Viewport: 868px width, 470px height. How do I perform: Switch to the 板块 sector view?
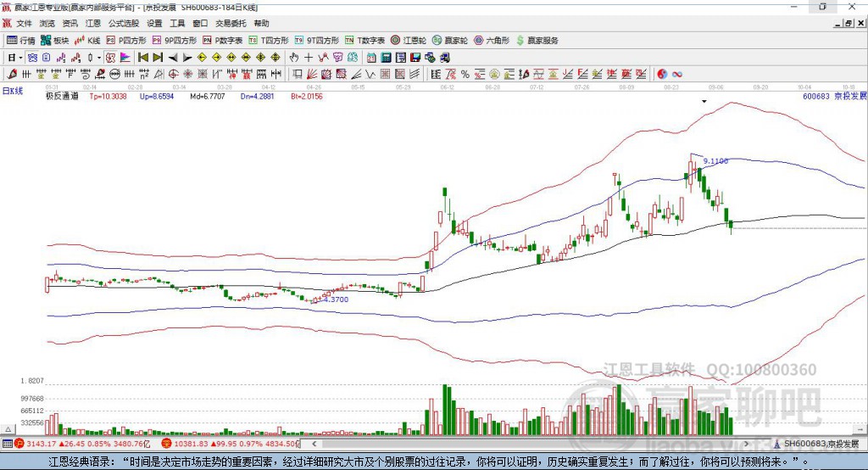coord(55,41)
